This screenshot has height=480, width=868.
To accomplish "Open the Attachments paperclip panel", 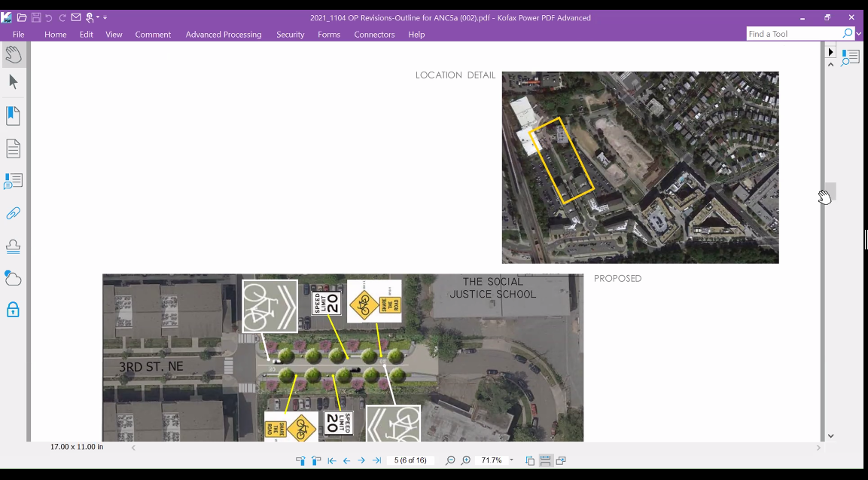I will [x=13, y=214].
